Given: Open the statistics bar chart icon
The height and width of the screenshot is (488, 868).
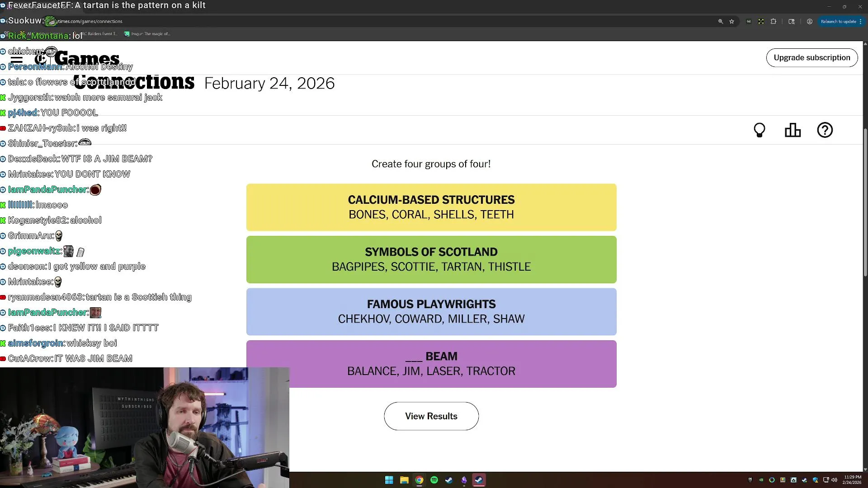Looking at the screenshot, I should tap(793, 130).
